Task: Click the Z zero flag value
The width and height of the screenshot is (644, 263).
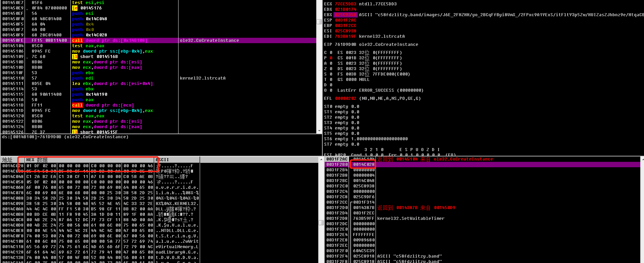Action: point(331,69)
